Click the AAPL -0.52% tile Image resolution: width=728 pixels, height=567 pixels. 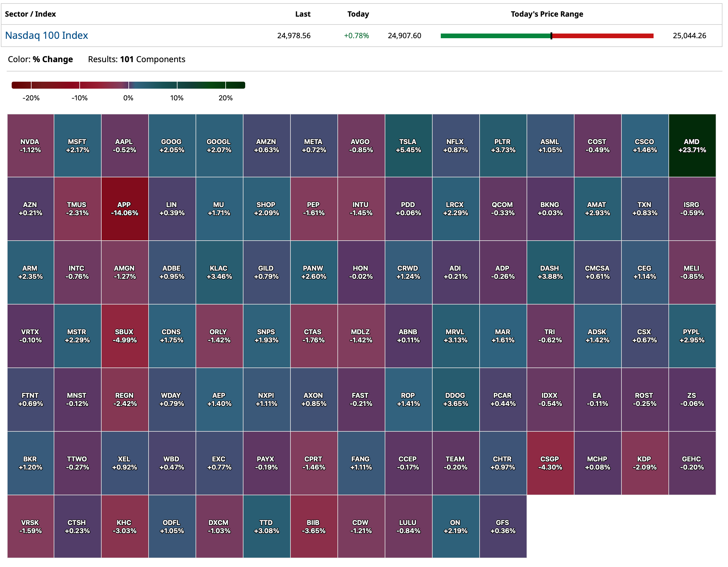[124, 146]
